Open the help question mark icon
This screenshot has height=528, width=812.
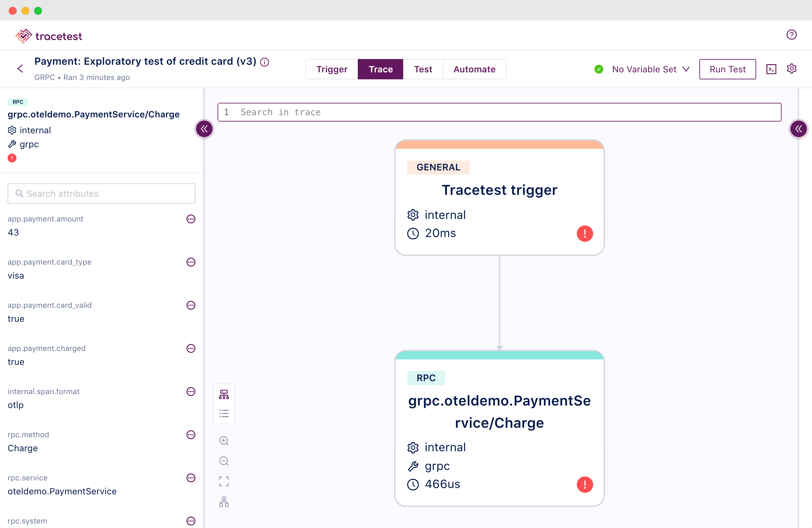791,35
